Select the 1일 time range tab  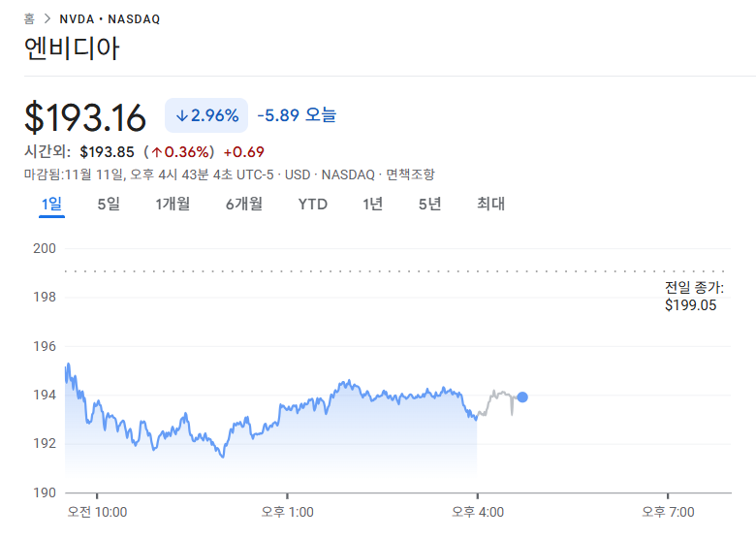pos(51,205)
